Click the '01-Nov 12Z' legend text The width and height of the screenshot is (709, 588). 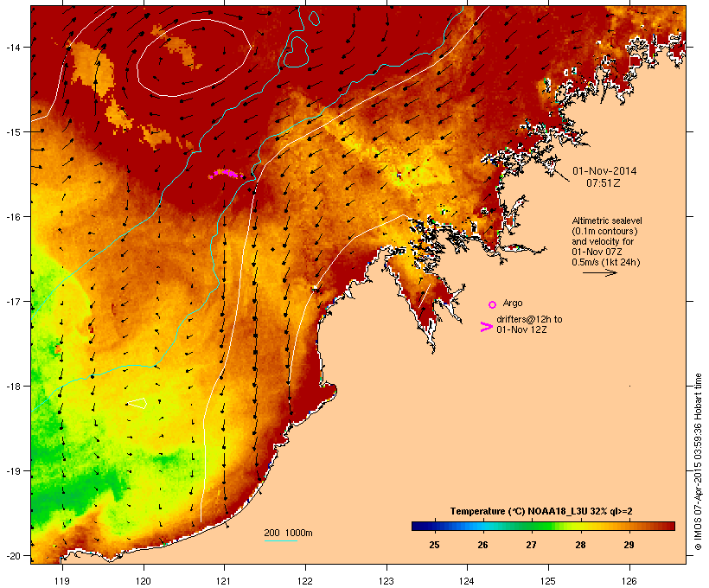tap(521, 329)
